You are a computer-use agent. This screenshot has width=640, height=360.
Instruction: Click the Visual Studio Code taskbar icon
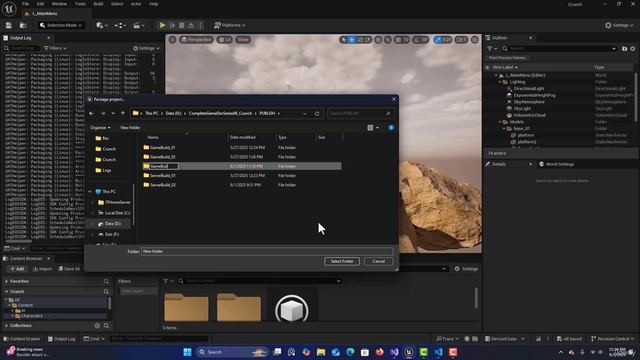point(438,352)
